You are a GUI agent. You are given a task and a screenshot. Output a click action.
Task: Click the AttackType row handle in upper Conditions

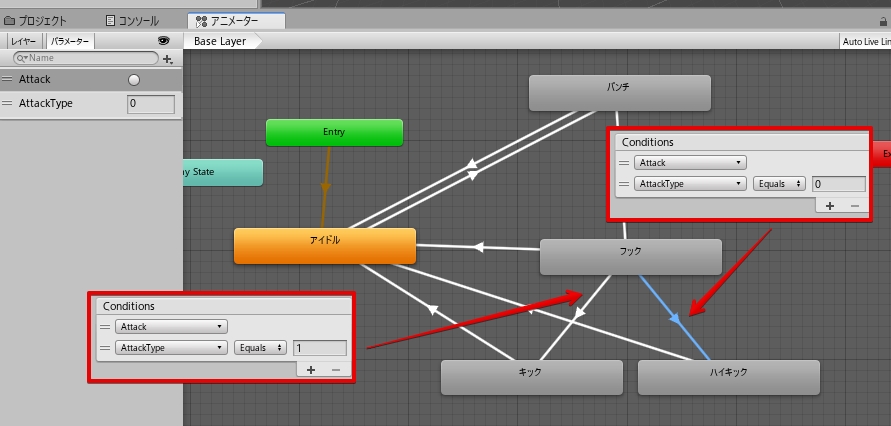pyautogui.click(x=624, y=184)
